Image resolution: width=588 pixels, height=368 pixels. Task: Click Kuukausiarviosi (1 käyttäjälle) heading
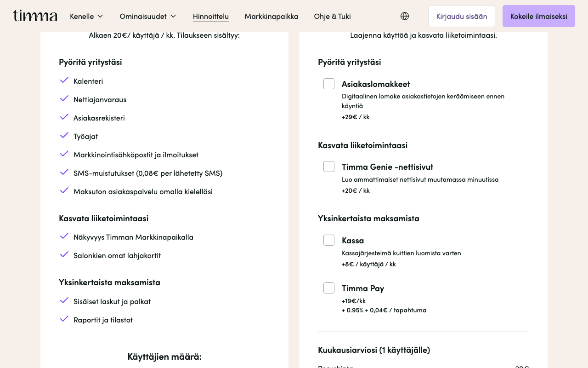(x=374, y=350)
